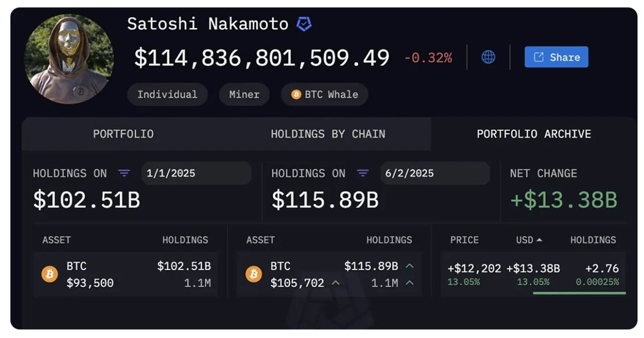This screenshot has width=644, height=338.
Task: Switch to the PORTFOLIO tab
Action: (123, 134)
